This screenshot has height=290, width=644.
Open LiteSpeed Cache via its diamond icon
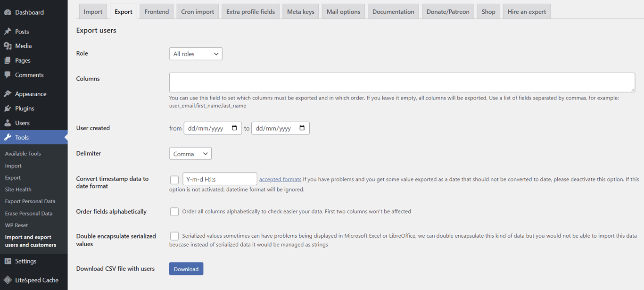[7, 280]
